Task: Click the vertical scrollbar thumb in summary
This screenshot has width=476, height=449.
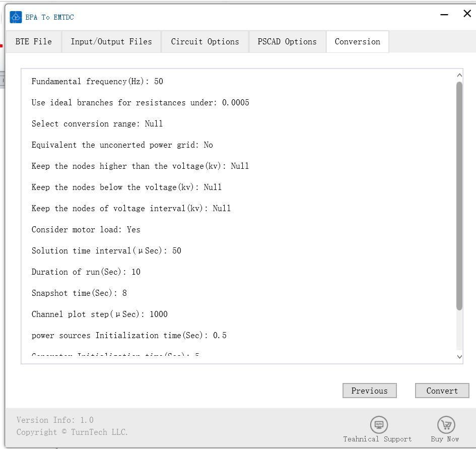Action: [459, 196]
